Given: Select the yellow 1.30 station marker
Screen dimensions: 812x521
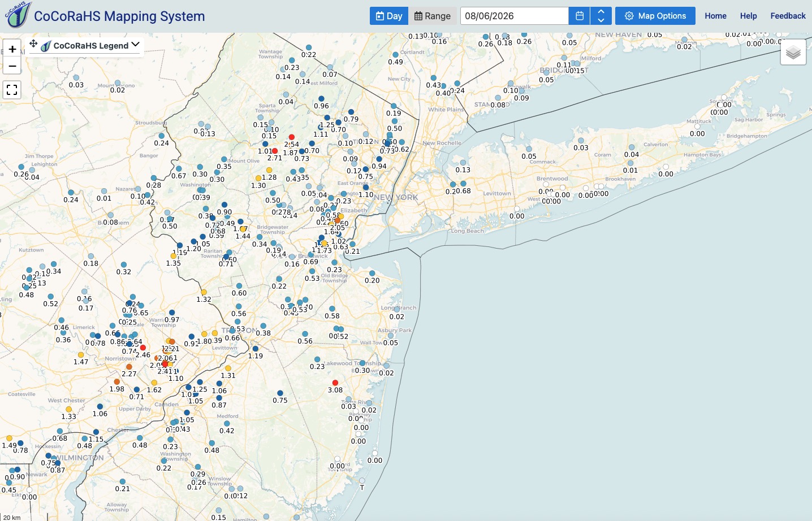Looking at the screenshot, I should (x=258, y=178).
